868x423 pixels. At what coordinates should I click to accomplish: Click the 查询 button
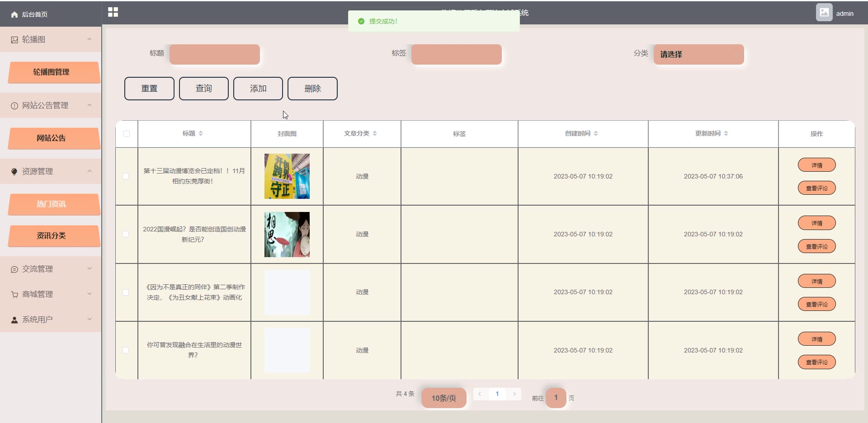point(204,89)
